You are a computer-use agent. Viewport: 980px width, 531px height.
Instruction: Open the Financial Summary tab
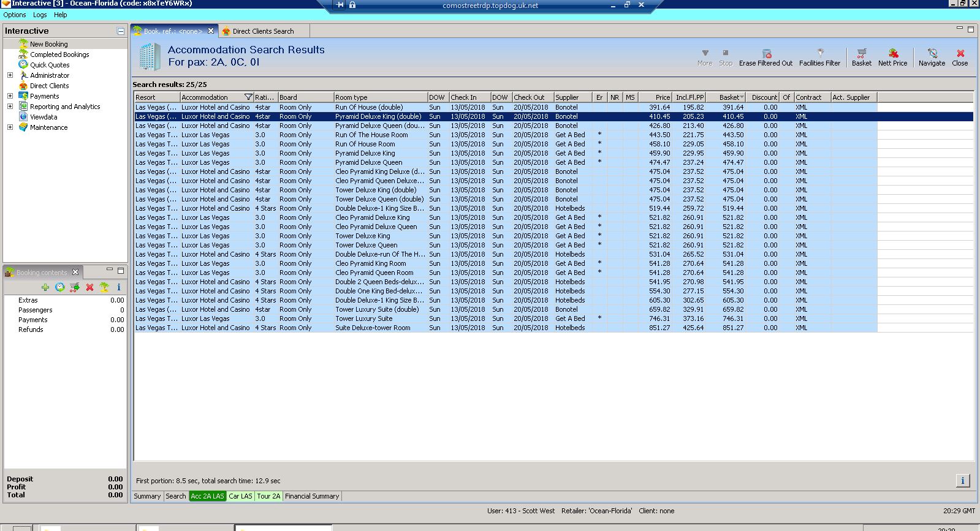click(312, 496)
